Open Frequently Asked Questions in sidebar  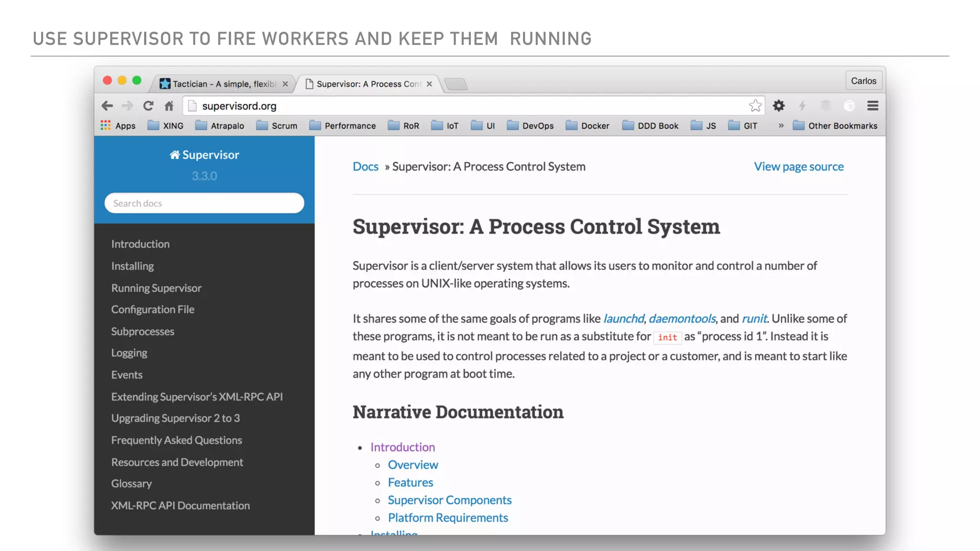(x=177, y=440)
